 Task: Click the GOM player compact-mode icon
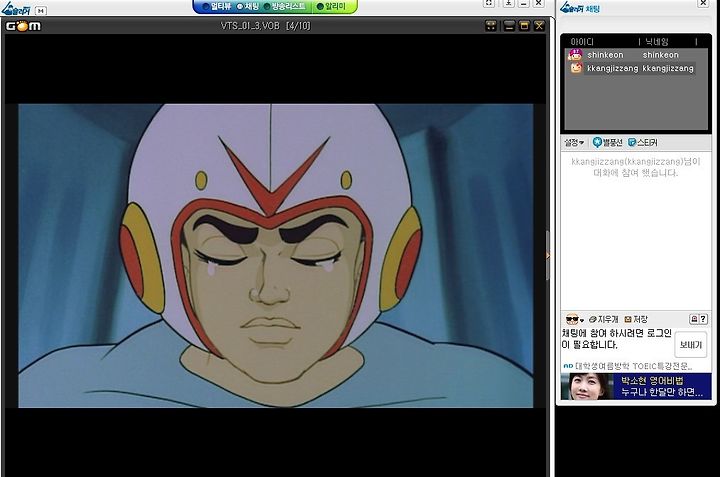point(491,26)
